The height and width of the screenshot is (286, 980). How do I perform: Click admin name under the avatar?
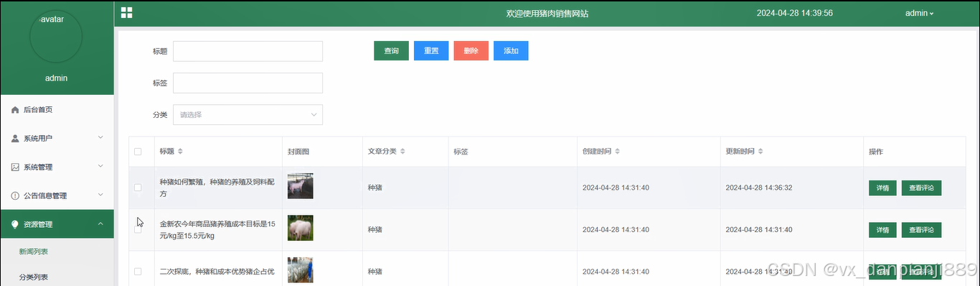(57, 78)
